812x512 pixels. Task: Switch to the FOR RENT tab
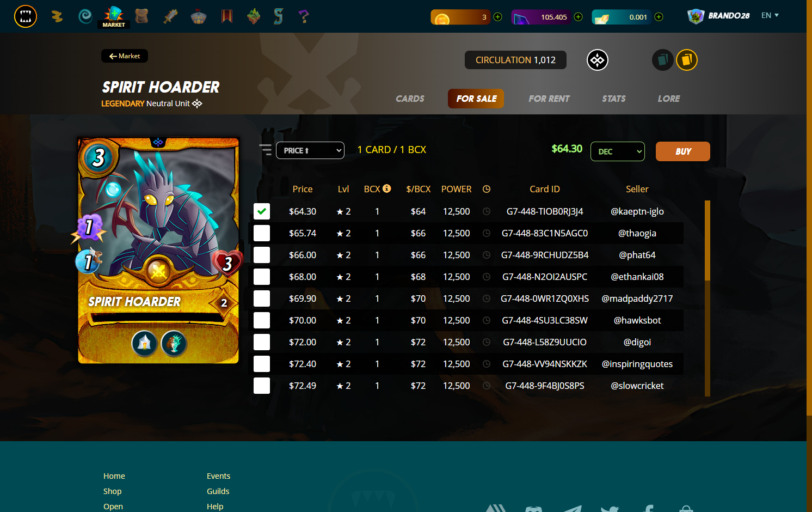[549, 99]
